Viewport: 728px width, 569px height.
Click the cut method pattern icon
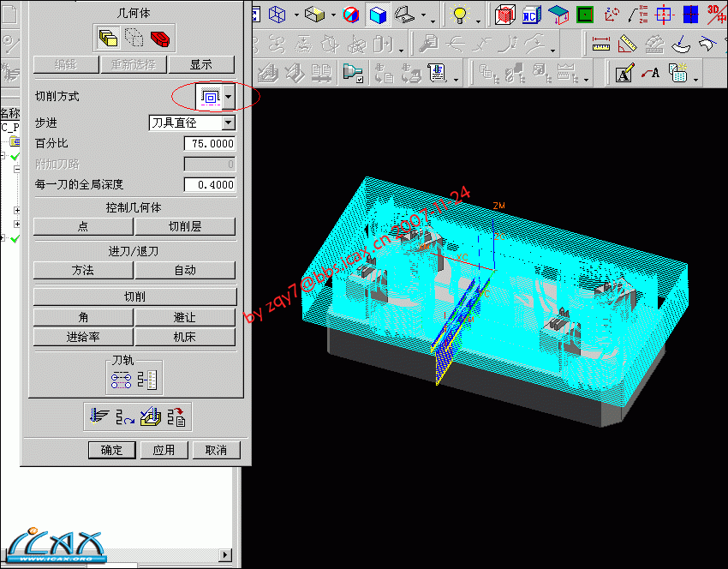point(211,97)
